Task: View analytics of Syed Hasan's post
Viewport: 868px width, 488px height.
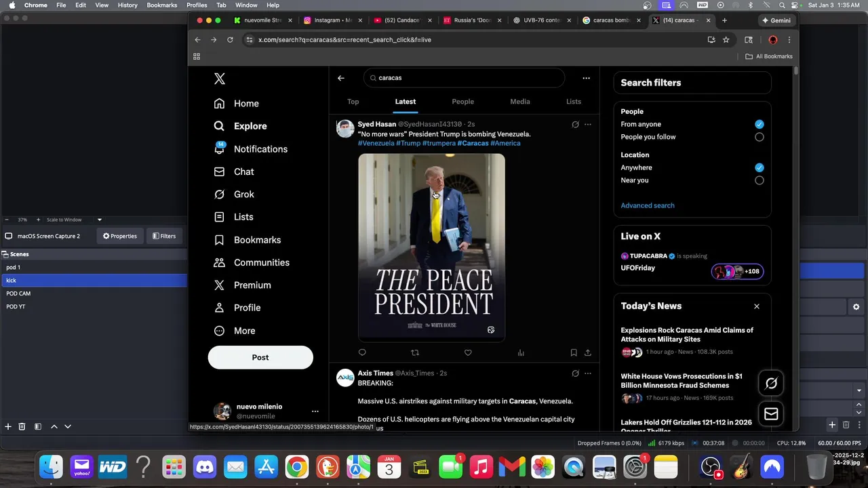Action: point(521,352)
